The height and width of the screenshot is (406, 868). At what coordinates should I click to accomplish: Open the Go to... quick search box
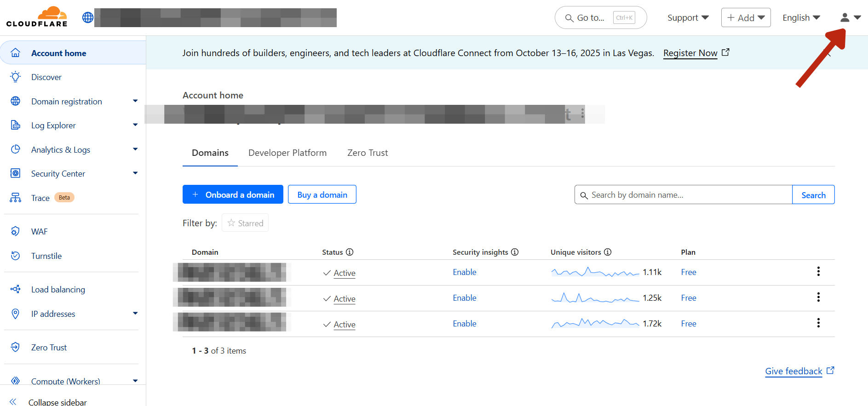click(x=601, y=17)
